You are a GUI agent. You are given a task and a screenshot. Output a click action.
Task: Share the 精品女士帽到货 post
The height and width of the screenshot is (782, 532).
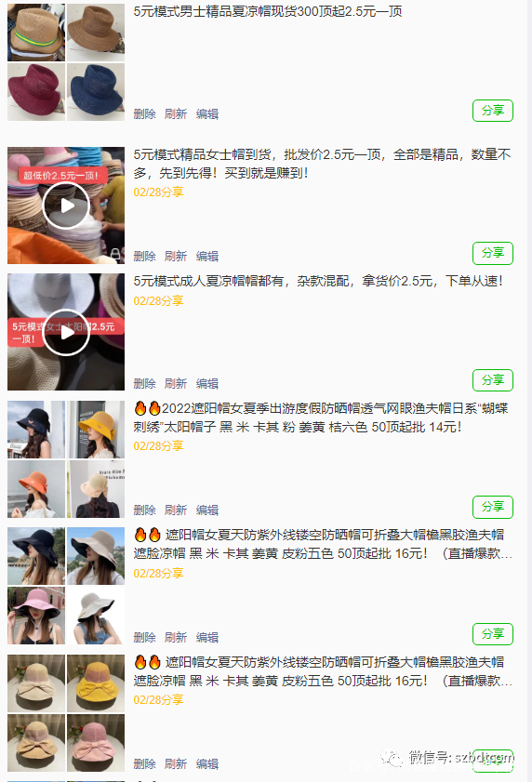tap(493, 253)
